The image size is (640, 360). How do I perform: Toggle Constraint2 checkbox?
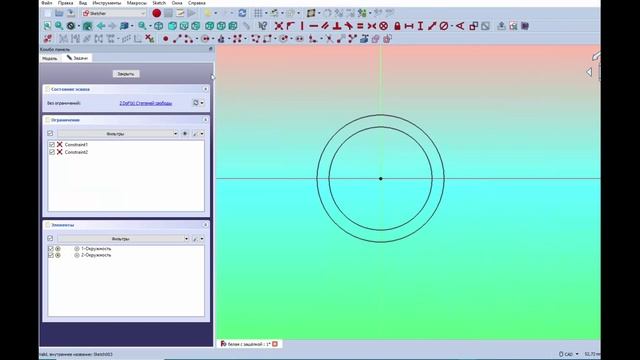point(52,152)
